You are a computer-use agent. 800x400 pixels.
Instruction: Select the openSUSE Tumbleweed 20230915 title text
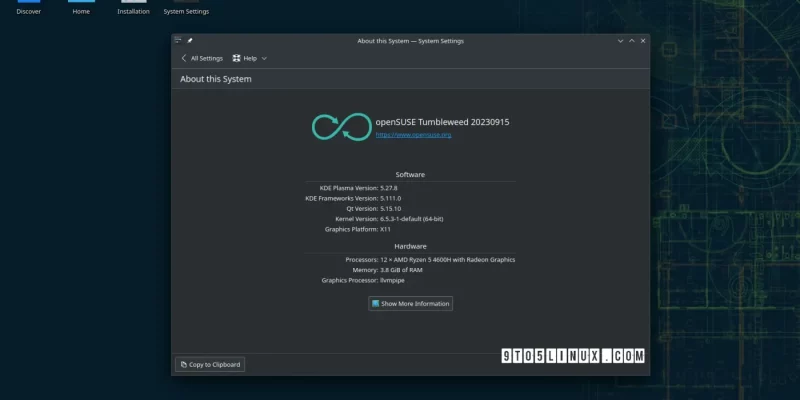coord(442,122)
